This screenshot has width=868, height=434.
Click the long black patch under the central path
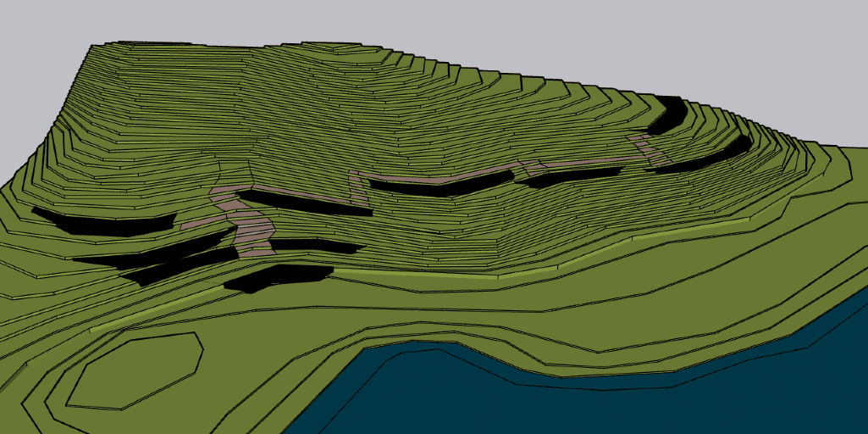[440, 187]
